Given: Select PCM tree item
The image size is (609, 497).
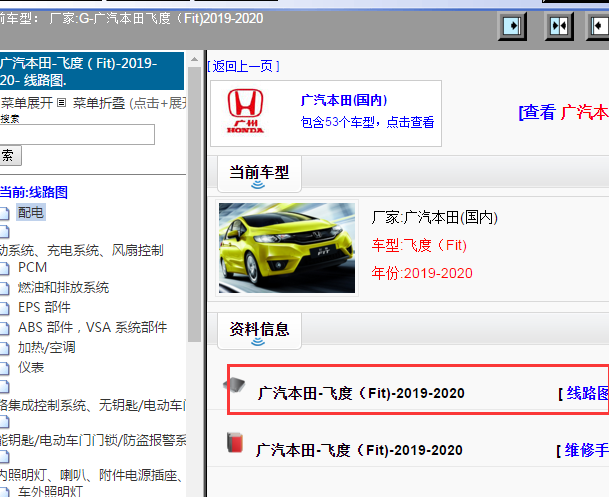Looking at the screenshot, I should (x=33, y=268).
